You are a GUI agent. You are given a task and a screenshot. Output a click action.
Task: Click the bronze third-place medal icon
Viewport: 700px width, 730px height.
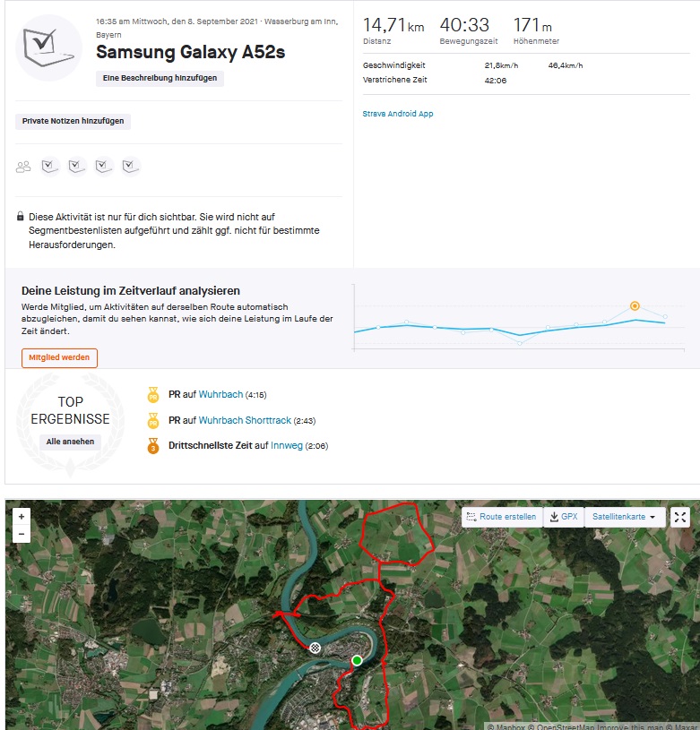152,446
